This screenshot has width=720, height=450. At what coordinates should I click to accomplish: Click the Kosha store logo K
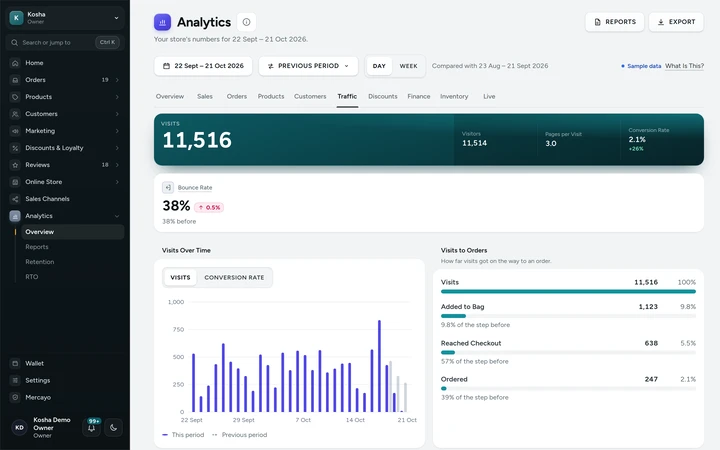tap(17, 18)
